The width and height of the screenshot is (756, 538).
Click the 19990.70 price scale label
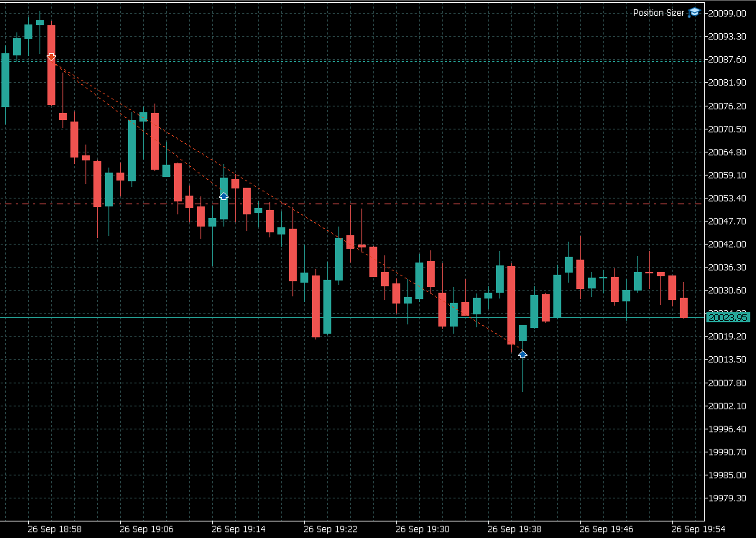727,452
